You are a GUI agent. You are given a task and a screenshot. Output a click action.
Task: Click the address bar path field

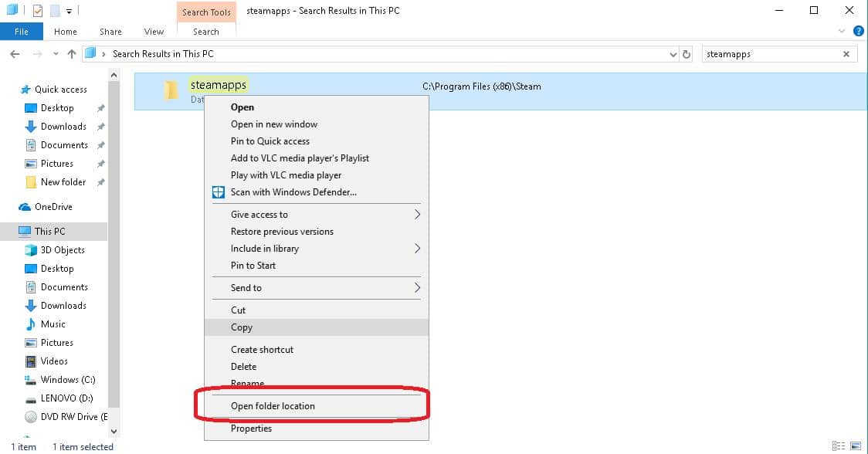[x=381, y=54]
